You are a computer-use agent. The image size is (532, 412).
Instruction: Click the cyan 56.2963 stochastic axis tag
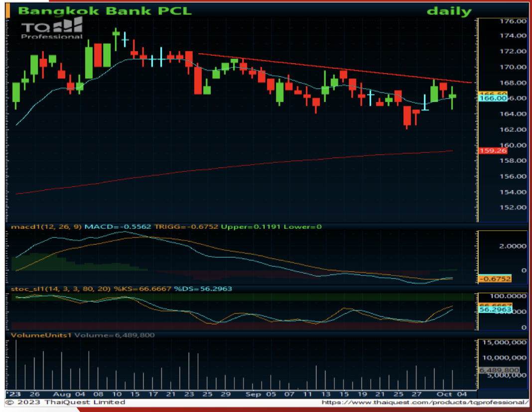coord(495,309)
